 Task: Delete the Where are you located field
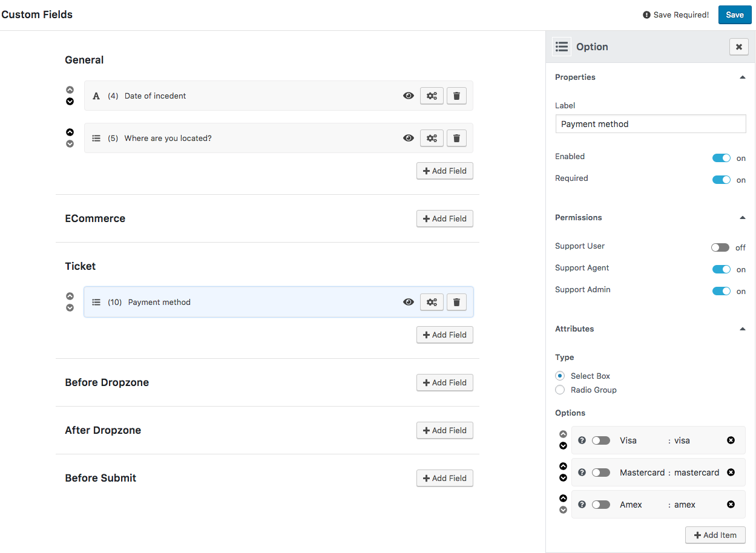click(x=456, y=138)
